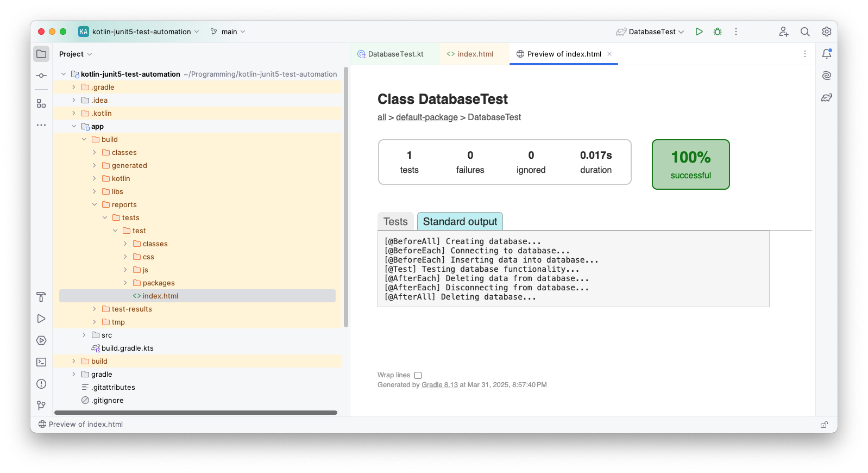The image size is (868, 473).
Task: Click the project tree horizontal scrollbar
Action: [196, 413]
